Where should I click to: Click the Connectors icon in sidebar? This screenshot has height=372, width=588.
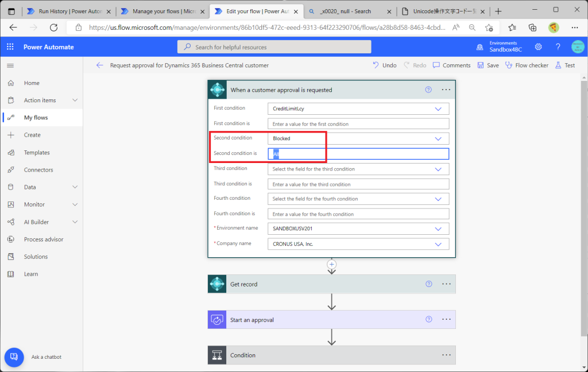click(x=11, y=169)
